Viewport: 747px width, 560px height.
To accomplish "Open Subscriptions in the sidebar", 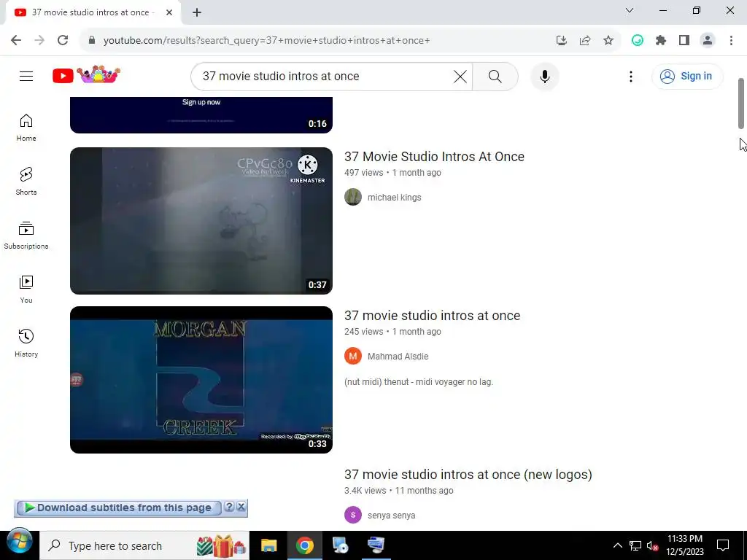I will click(x=26, y=236).
